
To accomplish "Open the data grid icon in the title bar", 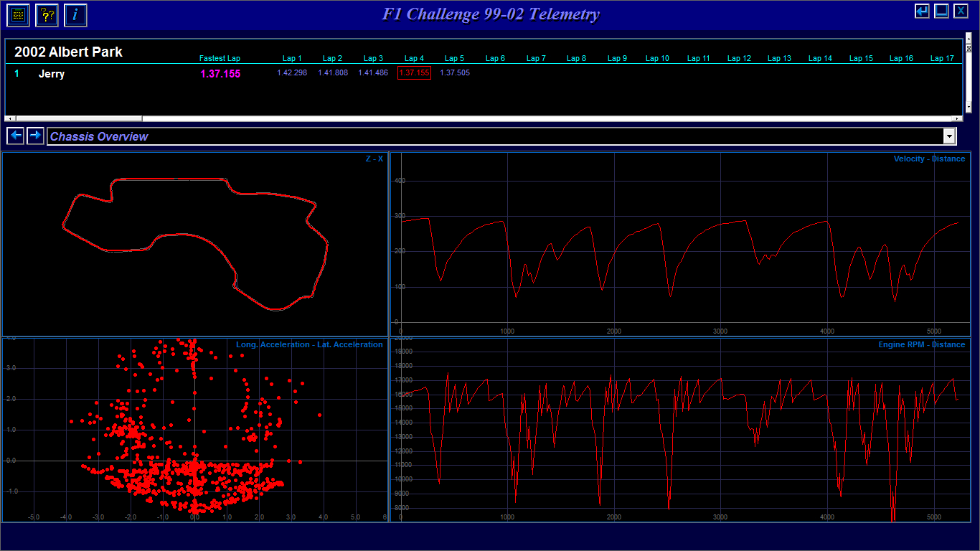I will click(x=18, y=14).
